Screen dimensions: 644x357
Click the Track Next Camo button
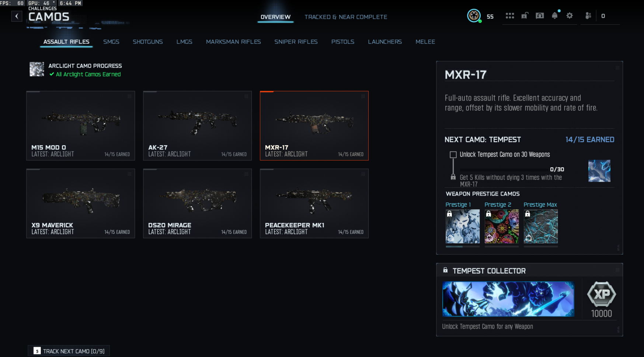point(69,351)
